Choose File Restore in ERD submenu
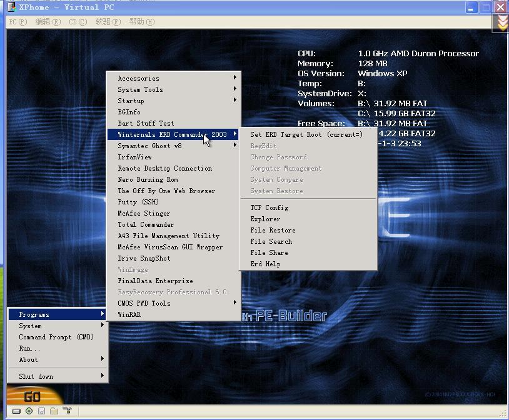Image resolution: width=509 pixels, height=420 pixels. 308,230
